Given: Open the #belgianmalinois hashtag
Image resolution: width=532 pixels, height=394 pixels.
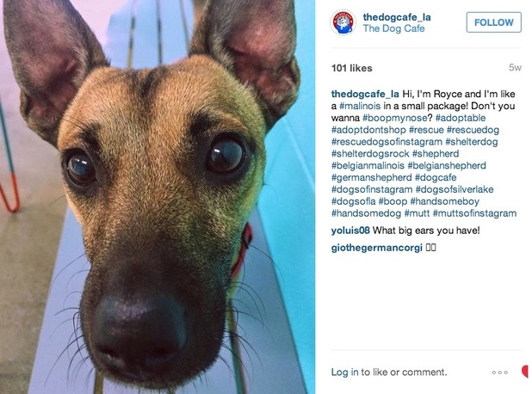Looking at the screenshot, I should tap(368, 165).
